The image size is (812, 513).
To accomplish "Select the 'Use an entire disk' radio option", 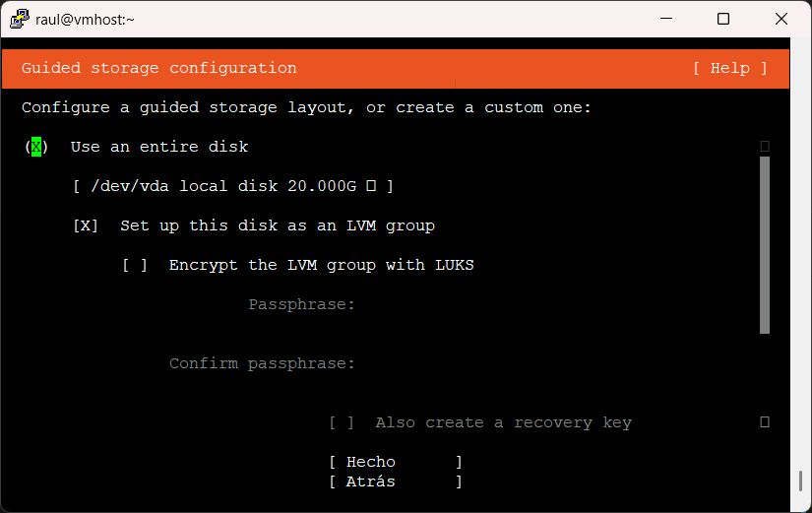I will pos(36,147).
